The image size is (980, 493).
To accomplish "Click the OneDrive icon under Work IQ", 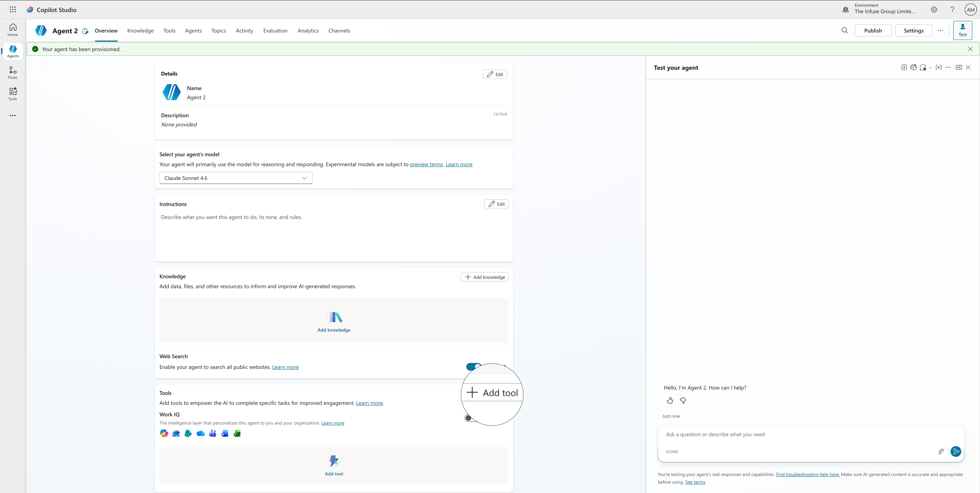I will click(x=200, y=434).
